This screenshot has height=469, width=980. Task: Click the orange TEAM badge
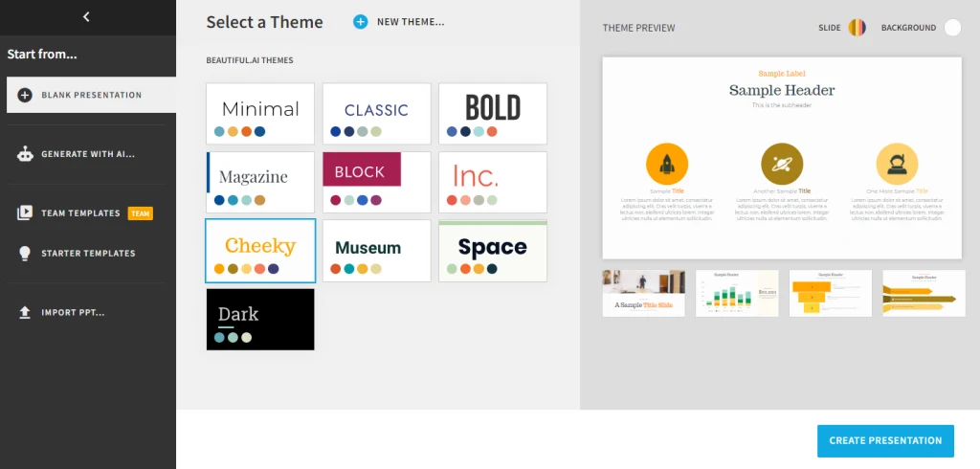(x=141, y=213)
